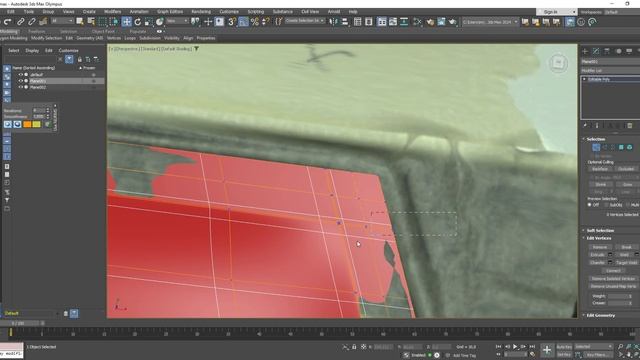Select the Link tool chain icon
This screenshot has height=360, width=640.
[21, 22]
